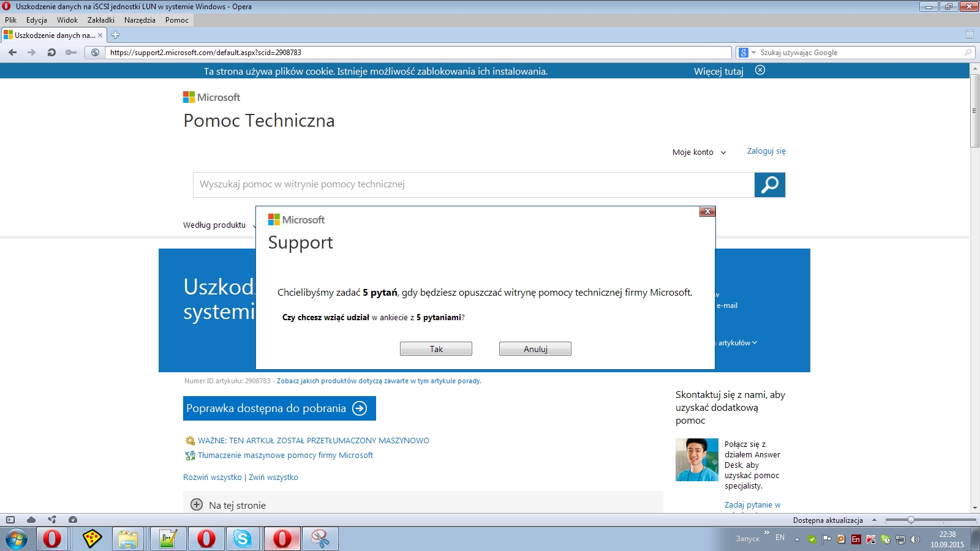Click Poprawka dostępna do pobrania button
The height and width of the screenshot is (551, 980).
pyautogui.click(x=279, y=408)
